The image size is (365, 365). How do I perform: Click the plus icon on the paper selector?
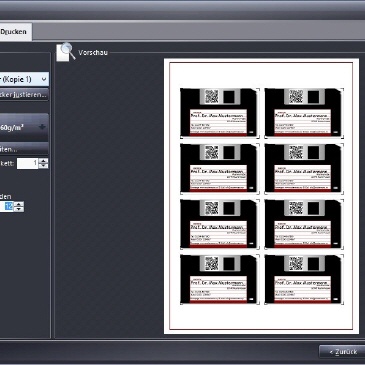tap(42, 127)
